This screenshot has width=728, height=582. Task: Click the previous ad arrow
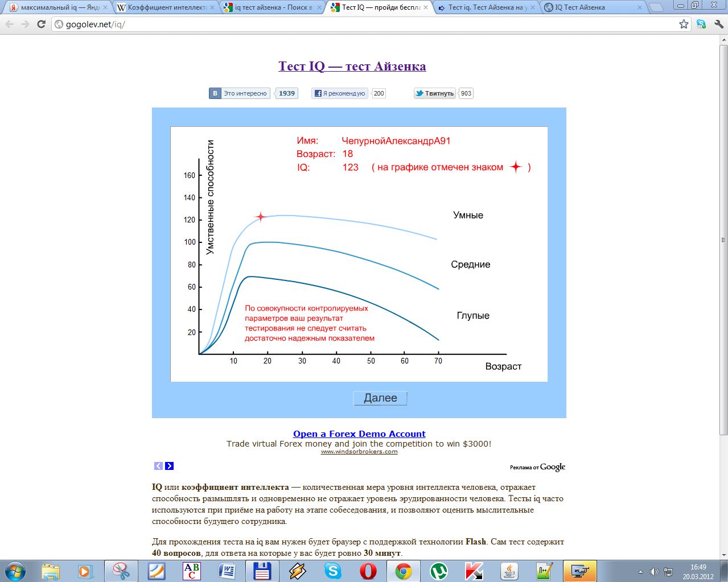[159, 466]
